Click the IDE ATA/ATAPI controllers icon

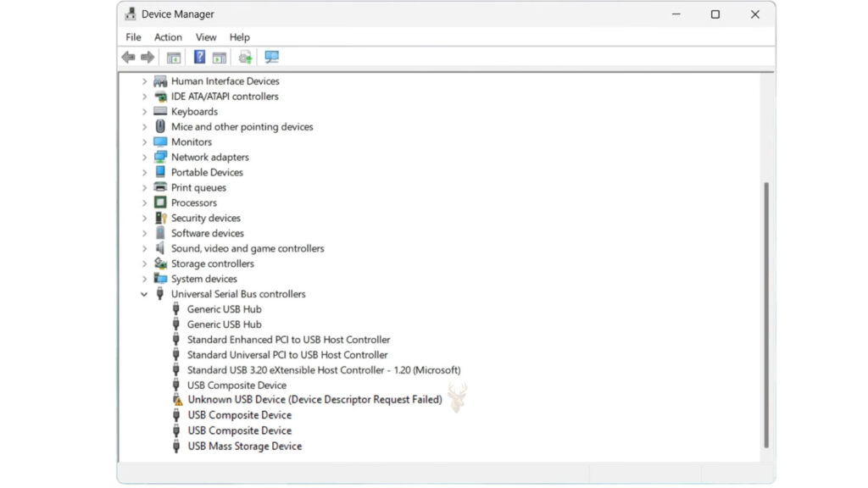[160, 97]
